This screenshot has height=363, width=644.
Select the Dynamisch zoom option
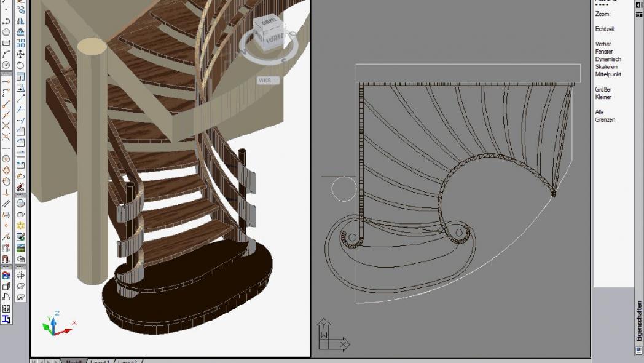coord(608,59)
